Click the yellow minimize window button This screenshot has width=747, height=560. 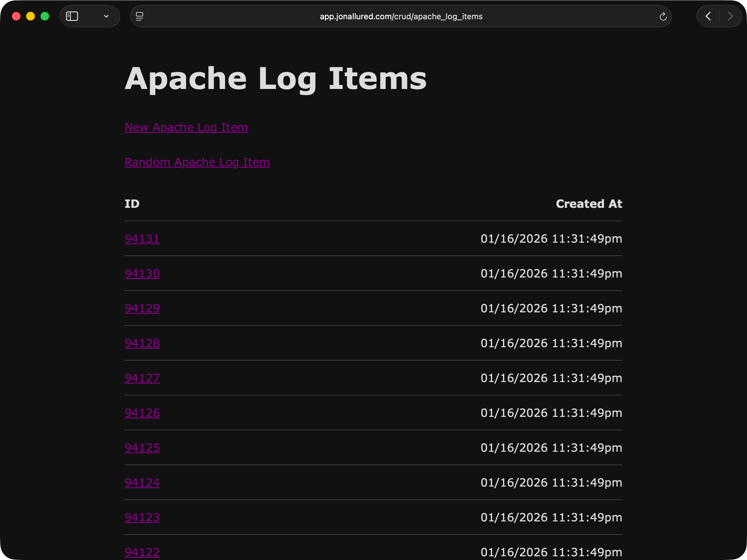coord(31,16)
